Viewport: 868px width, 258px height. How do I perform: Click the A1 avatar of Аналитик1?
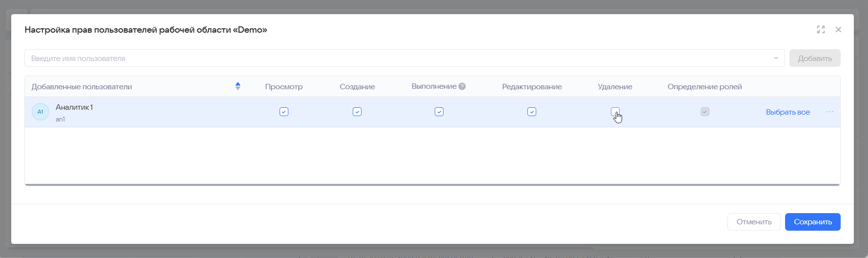point(40,112)
